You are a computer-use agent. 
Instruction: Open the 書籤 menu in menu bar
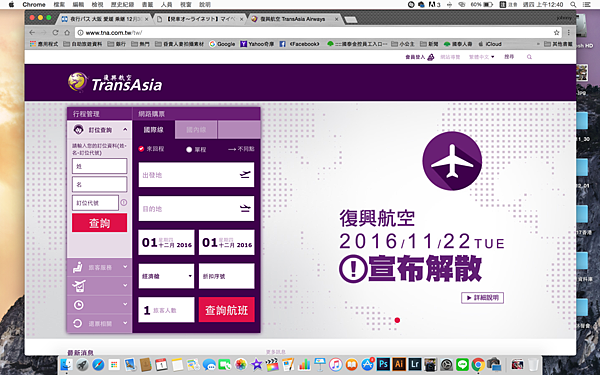pyautogui.click(x=147, y=5)
